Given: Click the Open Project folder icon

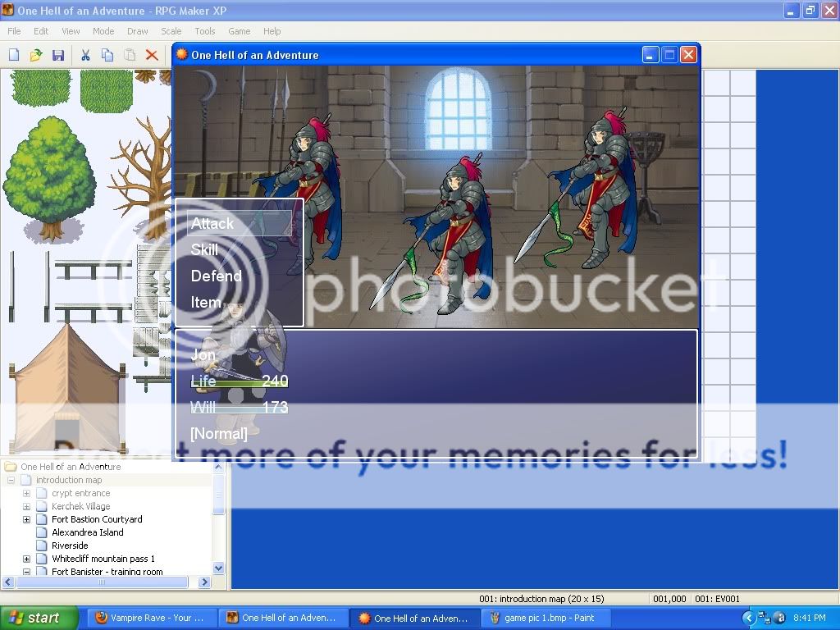Looking at the screenshot, I should pyautogui.click(x=36, y=55).
